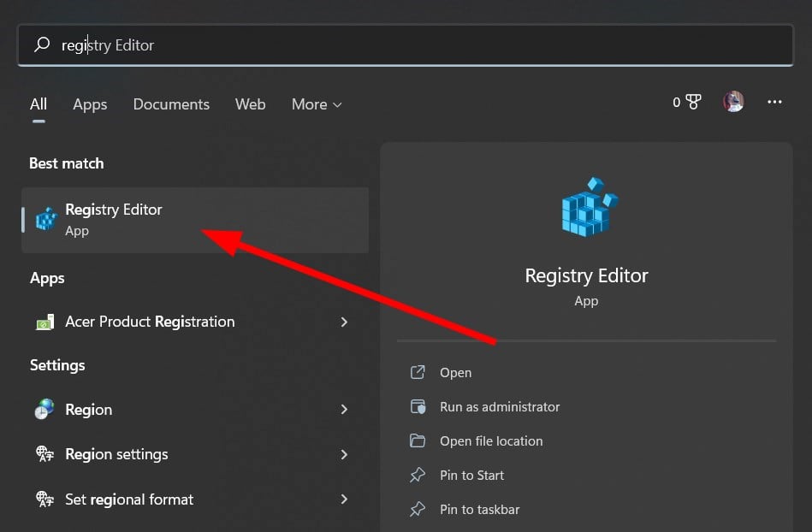Click the Acer Product Registration icon
Image resolution: width=812 pixels, height=532 pixels.
coord(44,322)
